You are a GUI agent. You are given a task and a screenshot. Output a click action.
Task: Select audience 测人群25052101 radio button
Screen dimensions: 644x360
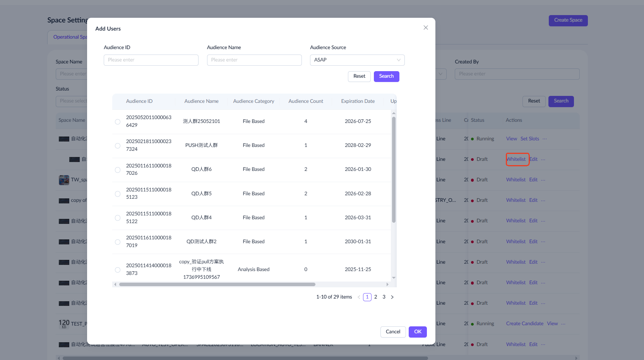point(118,122)
